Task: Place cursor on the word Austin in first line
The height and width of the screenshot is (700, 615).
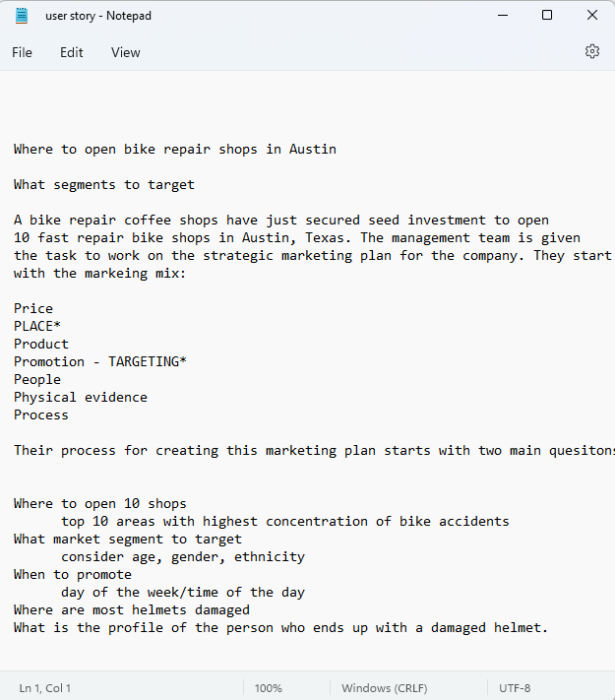Action: (x=312, y=149)
